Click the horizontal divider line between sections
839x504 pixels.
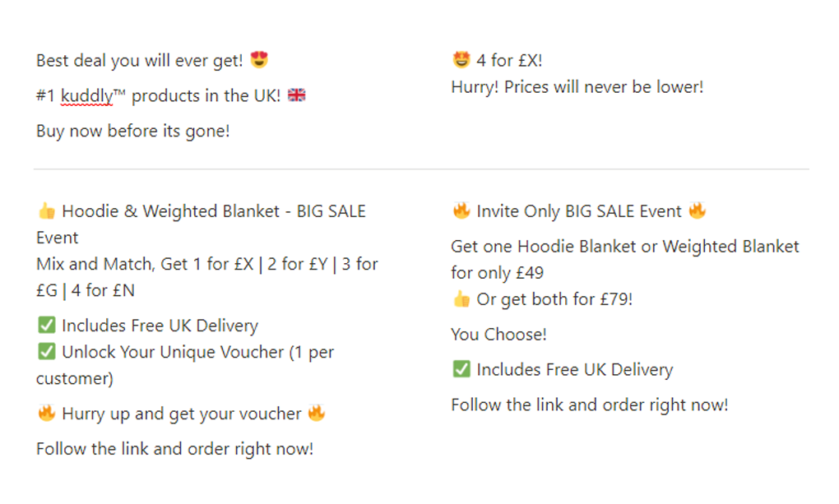421,169
